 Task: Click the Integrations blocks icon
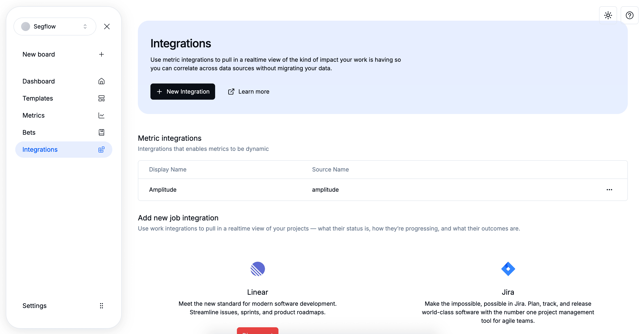101,149
